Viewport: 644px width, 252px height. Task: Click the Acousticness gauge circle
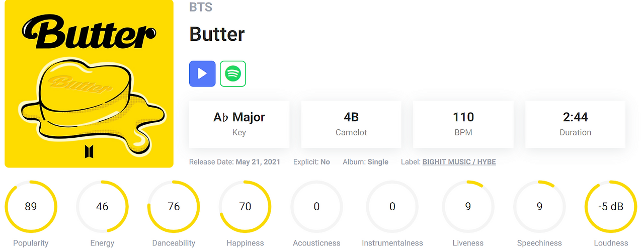click(x=316, y=206)
